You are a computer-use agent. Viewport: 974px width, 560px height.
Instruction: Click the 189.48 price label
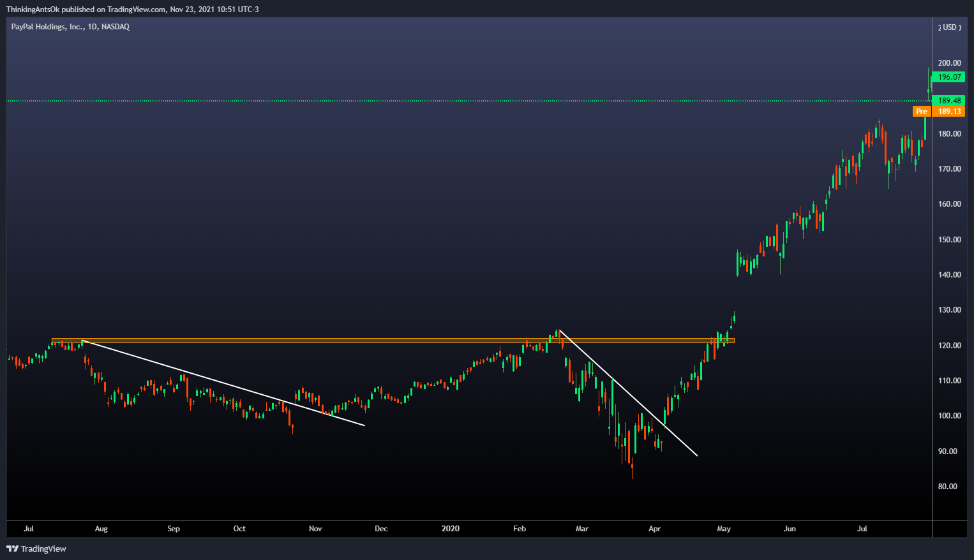tap(949, 101)
